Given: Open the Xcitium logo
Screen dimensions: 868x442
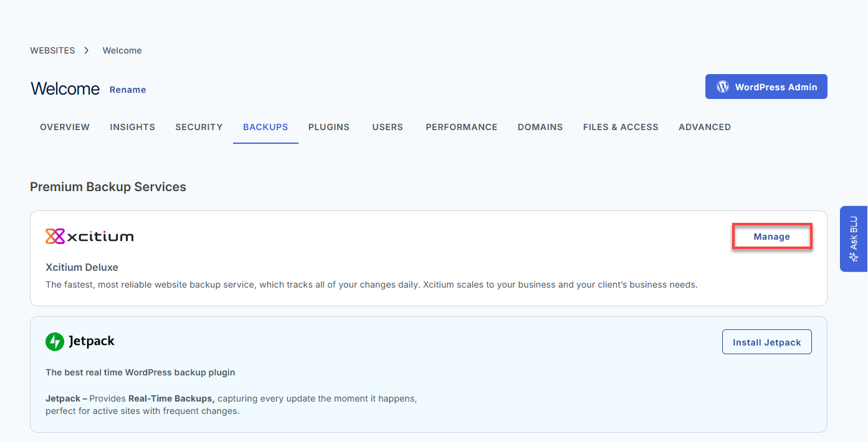Looking at the screenshot, I should point(90,237).
